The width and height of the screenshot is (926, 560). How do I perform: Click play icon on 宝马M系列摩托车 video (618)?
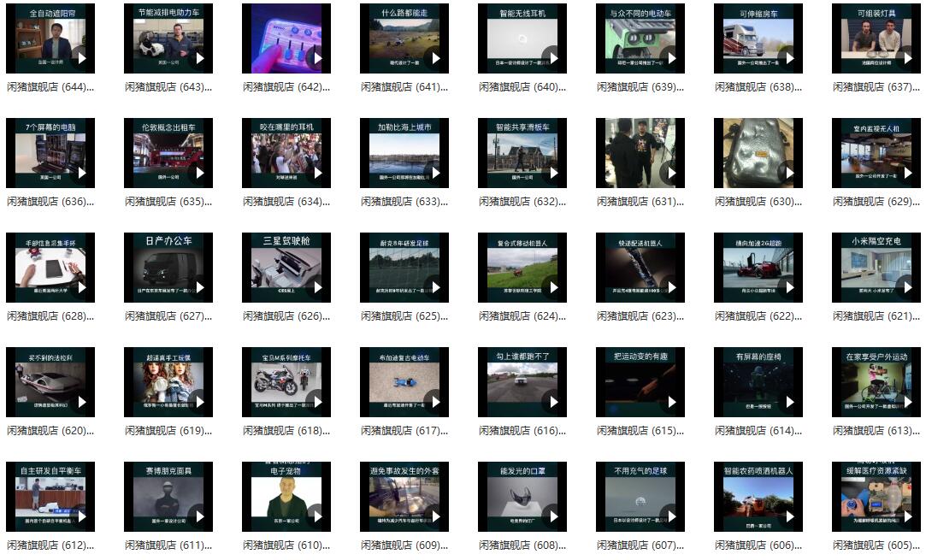tap(317, 402)
